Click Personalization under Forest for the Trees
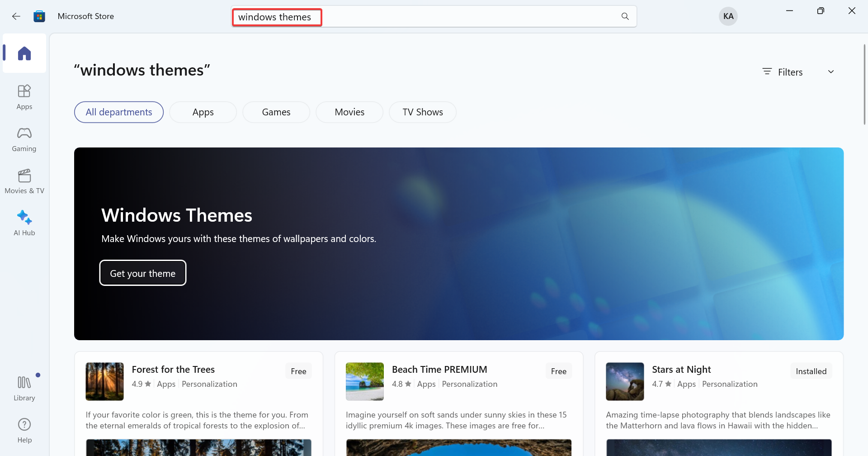 209,384
